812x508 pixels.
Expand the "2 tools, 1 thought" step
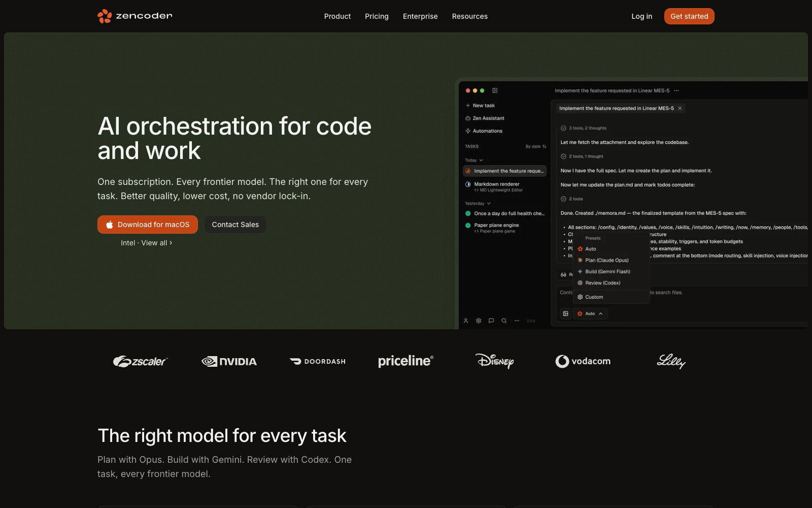click(x=582, y=156)
